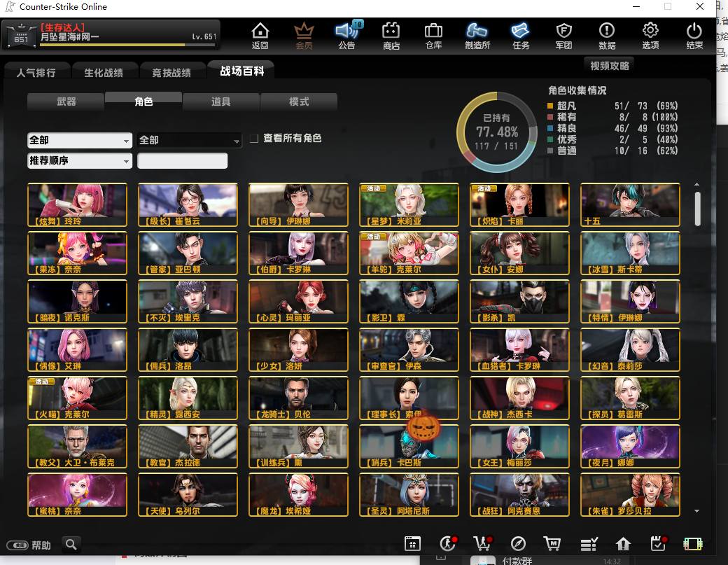728x565 pixels.
Task: Open the 推荐顺序 sort dropdown
Action: pyautogui.click(x=80, y=160)
